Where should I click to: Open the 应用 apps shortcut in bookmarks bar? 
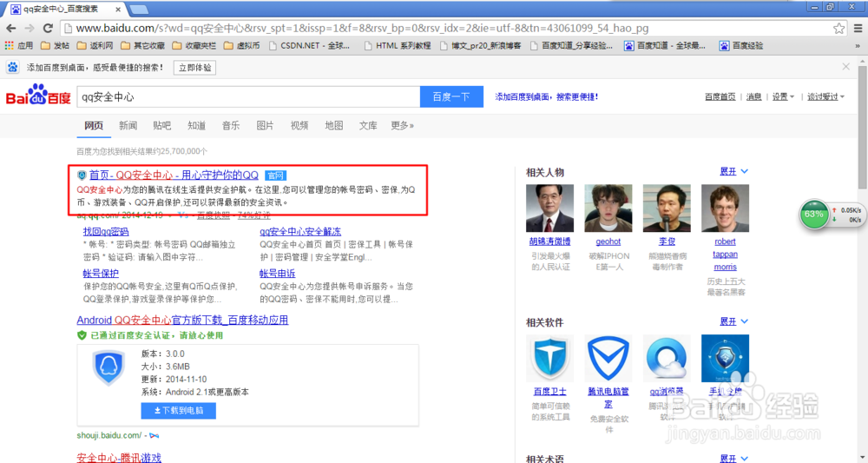pyautogui.click(x=19, y=45)
